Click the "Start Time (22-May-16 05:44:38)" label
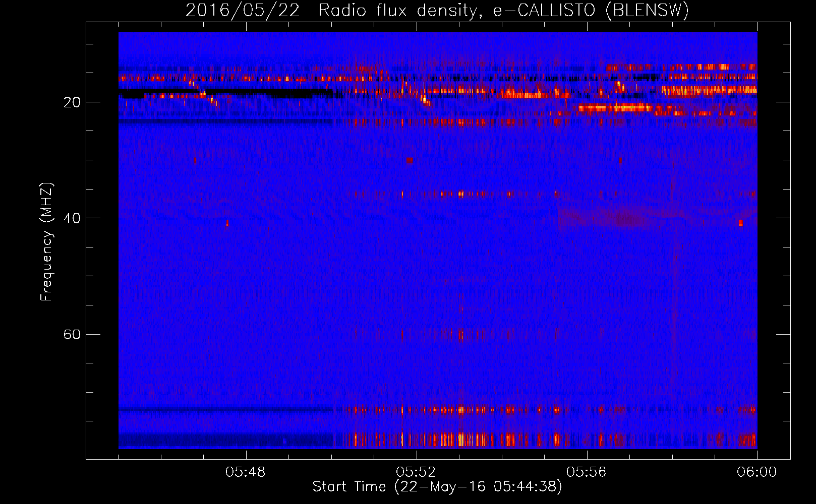Viewport: 816px width, 504px height. tap(437, 487)
